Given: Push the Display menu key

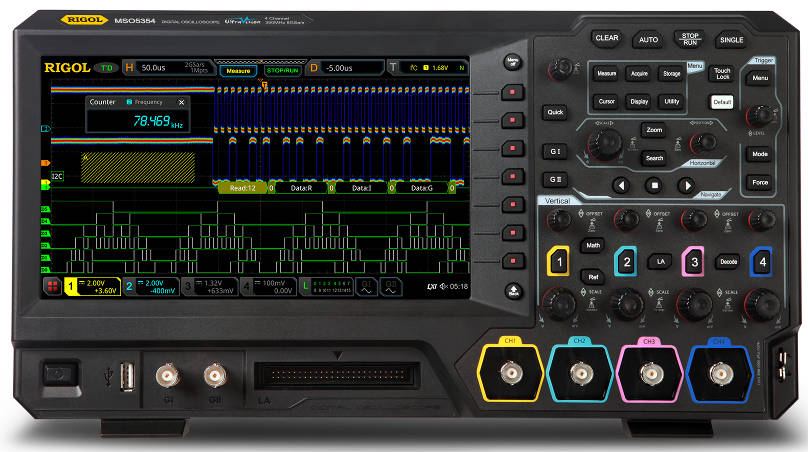Looking at the screenshot, I should click(639, 102).
